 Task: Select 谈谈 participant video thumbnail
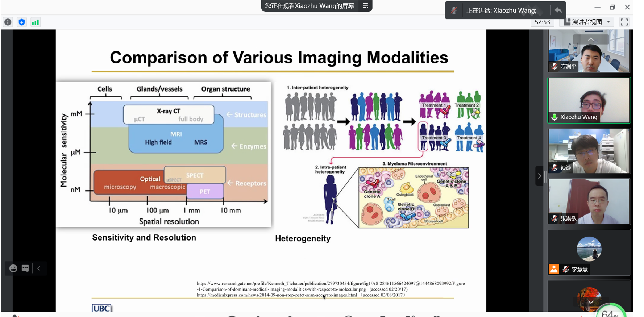click(x=589, y=151)
